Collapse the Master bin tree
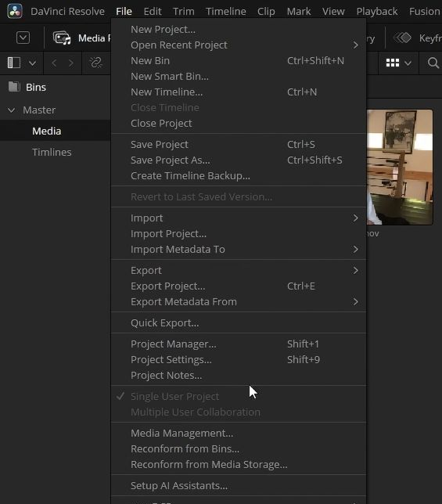 (x=11, y=110)
